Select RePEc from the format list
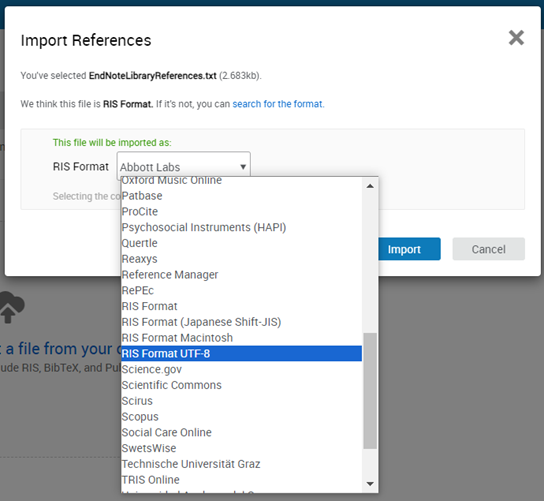Screen dimensions: 544x501 coord(241,290)
